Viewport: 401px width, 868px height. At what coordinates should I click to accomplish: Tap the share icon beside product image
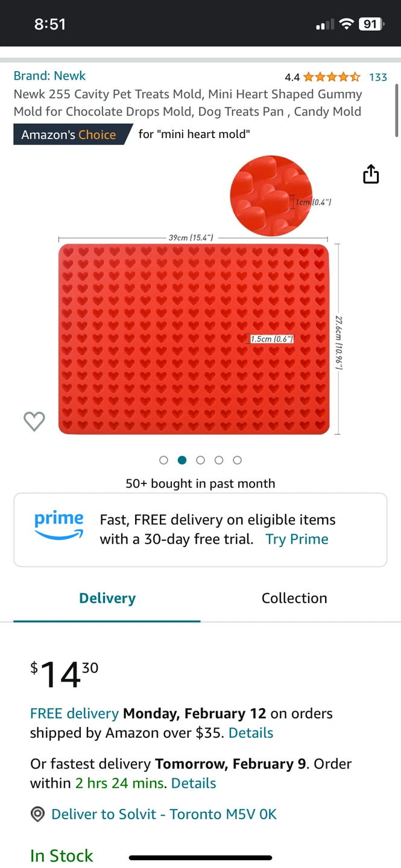(x=371, y=174)
